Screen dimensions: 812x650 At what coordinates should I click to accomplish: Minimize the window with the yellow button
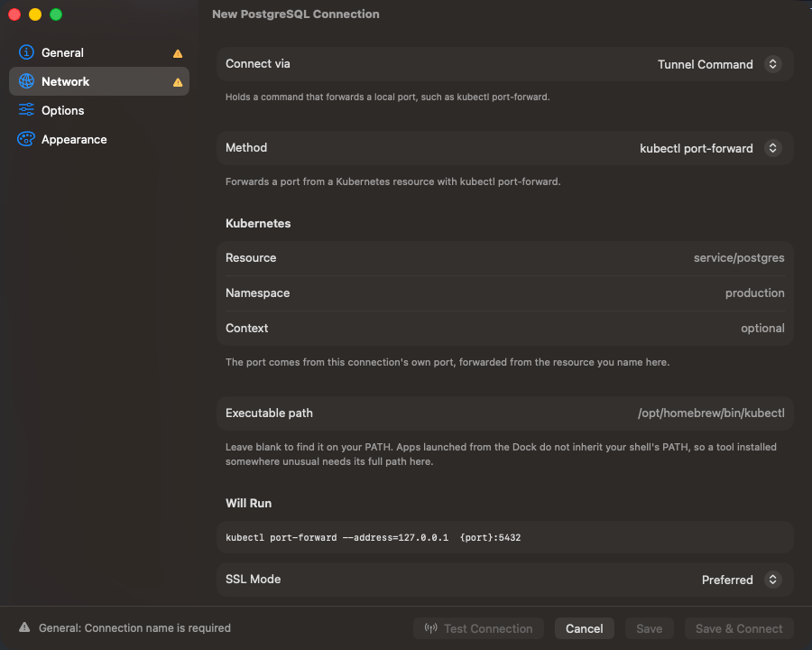tap(35, 14)
